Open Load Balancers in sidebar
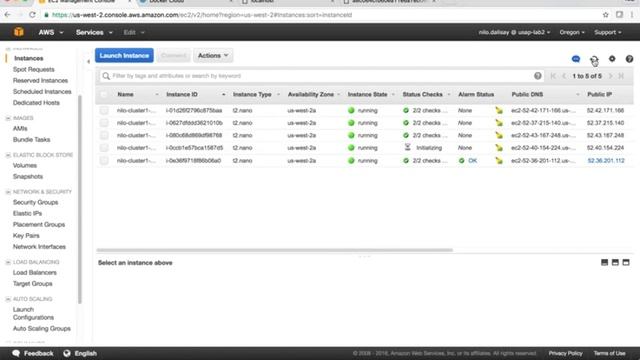This screenshot has width=640, height=360. click(x=35, y=272)
